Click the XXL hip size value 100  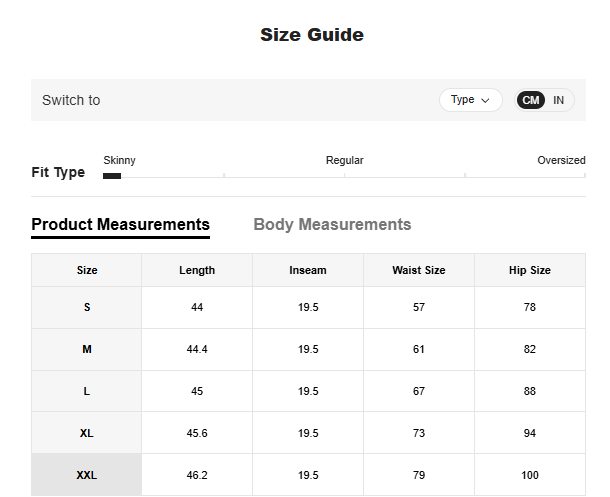tap(530, 475)
